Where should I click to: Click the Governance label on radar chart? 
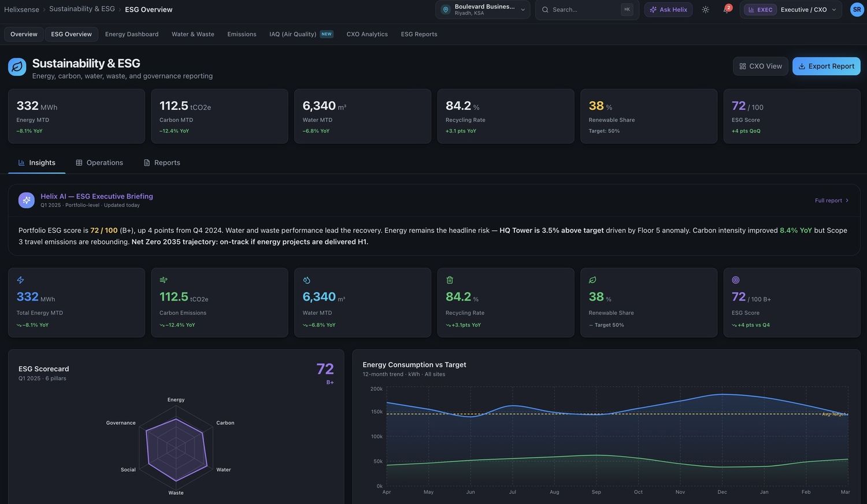pyautogui.click(x=121, y=423)
